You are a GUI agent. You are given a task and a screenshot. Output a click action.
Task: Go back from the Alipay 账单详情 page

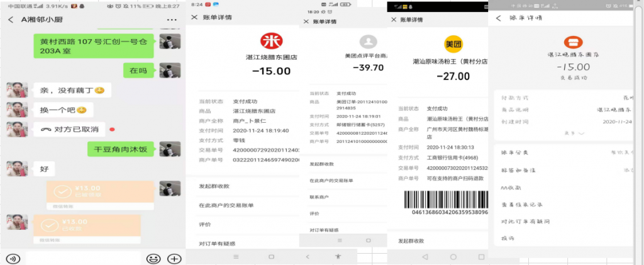499,18
